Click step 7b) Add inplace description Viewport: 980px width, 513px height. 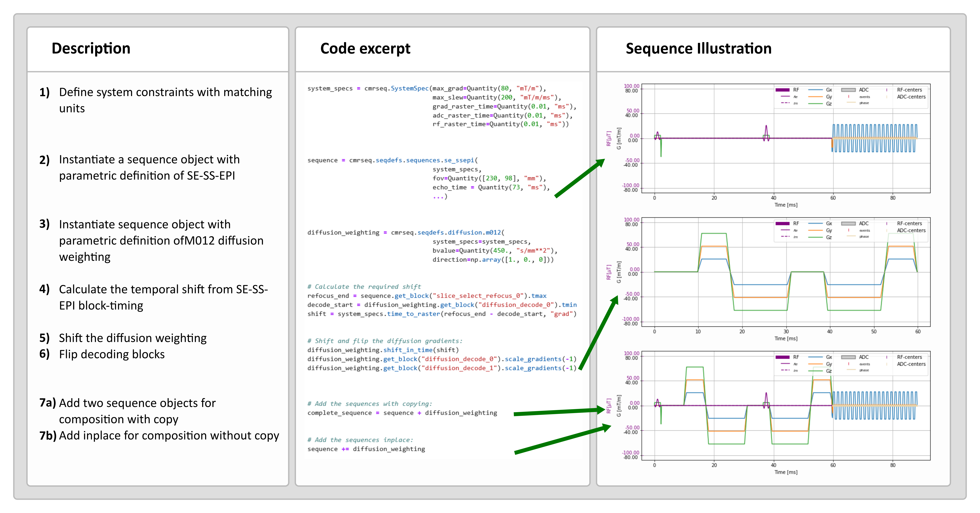point(169,435)
